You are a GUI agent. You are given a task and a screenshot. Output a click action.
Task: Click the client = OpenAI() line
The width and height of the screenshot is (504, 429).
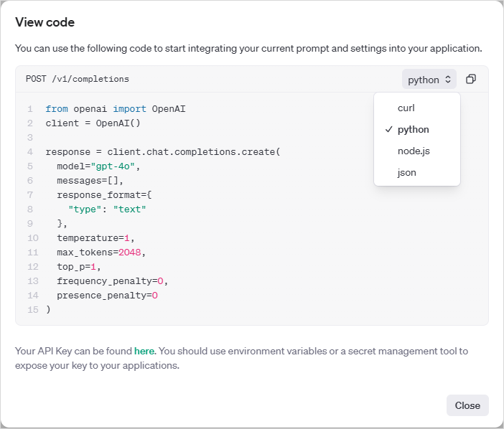pos(93,123)
